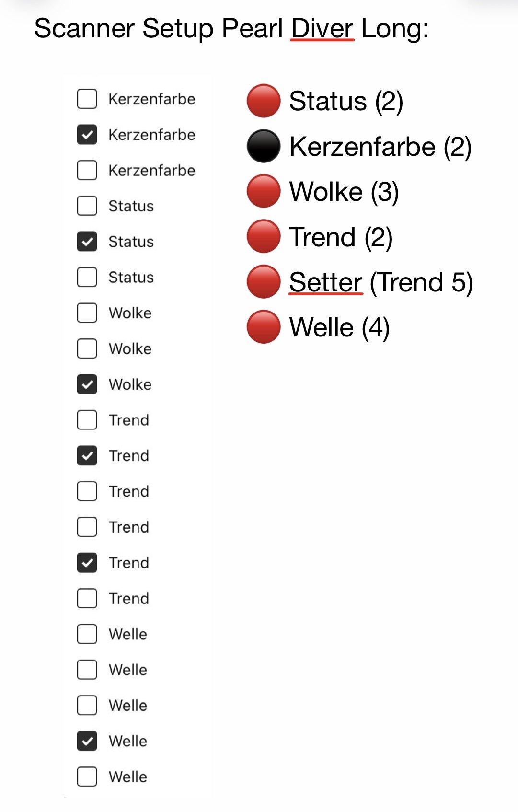Tick the last Trend checkbox

[87, 598]
